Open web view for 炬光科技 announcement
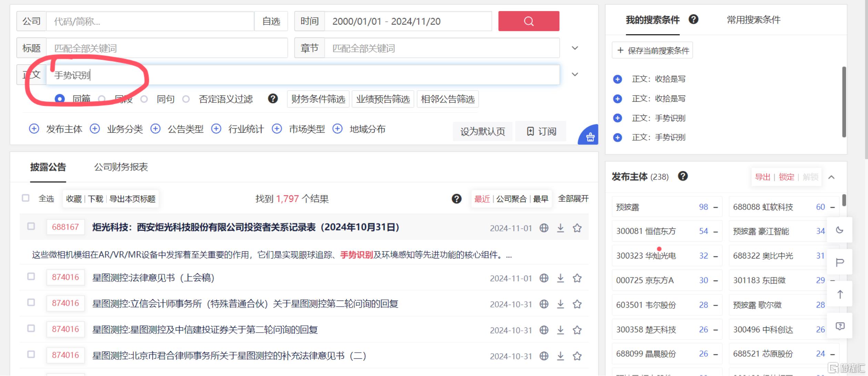868x376 pixels. (544, 228)
